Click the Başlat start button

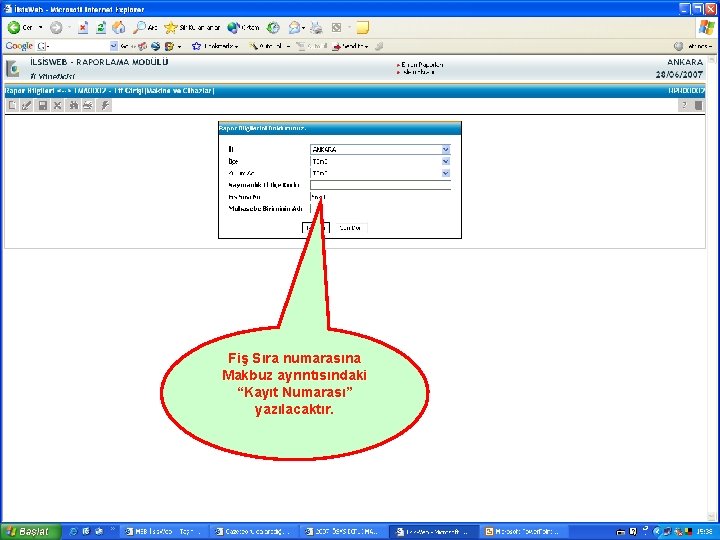(x=30, y=531)
